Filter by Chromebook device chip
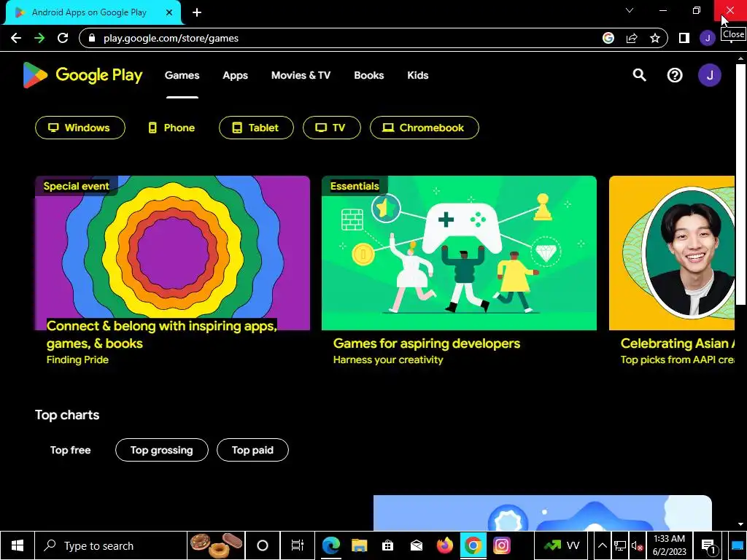This screenshot has width=747, height=560. tap(424, 128)
